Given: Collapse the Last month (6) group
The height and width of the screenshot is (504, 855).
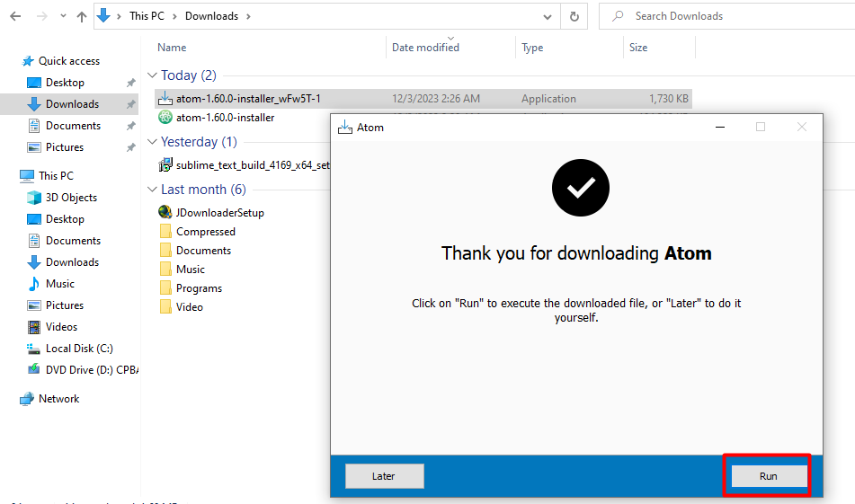Looking at the screenshot, I should point(152,189).
